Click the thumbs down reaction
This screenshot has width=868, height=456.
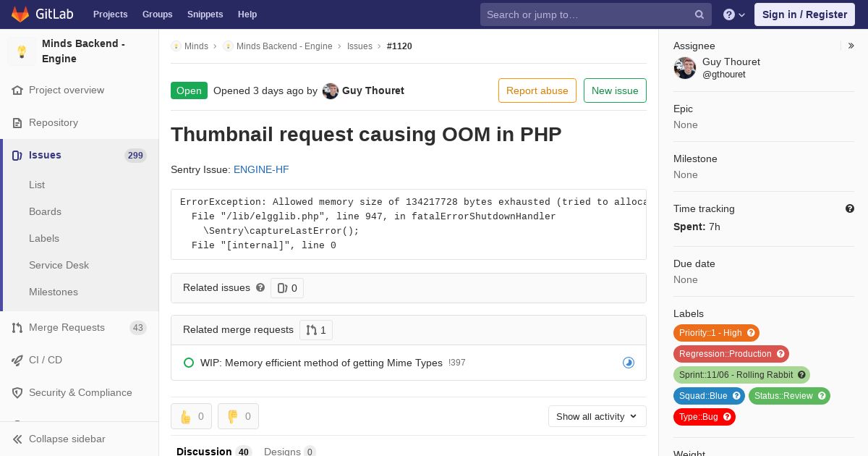(238, 416)
